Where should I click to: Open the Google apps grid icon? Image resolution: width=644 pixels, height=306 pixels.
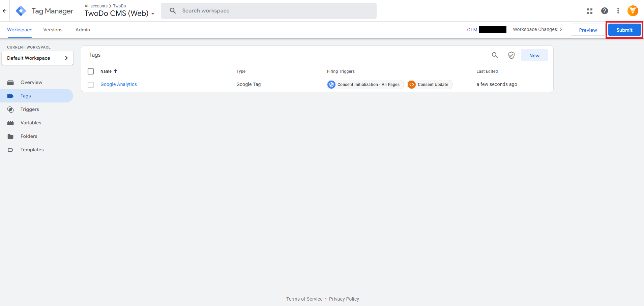pyautogui.click(x=589, y=10)
